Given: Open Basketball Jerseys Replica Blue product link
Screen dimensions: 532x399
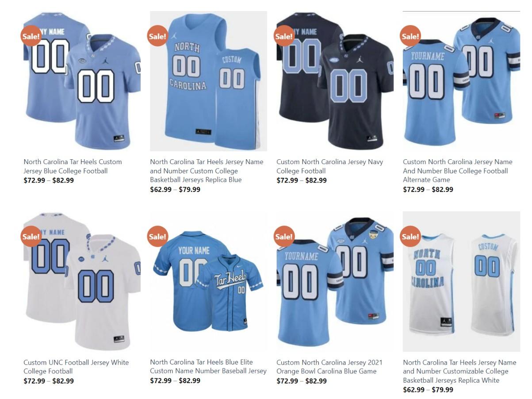Looking at the screenshot, I should coord(207,171).
